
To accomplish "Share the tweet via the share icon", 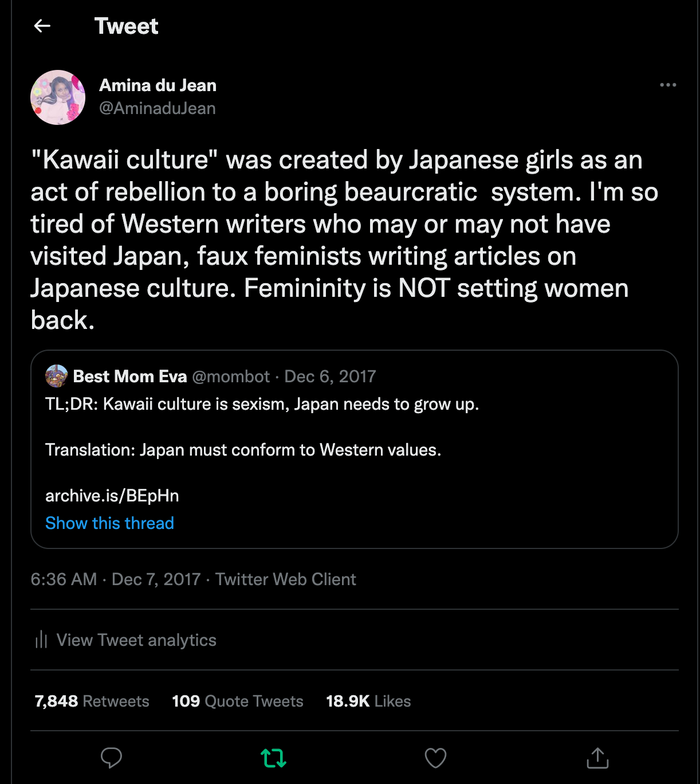I will (598, 758).
